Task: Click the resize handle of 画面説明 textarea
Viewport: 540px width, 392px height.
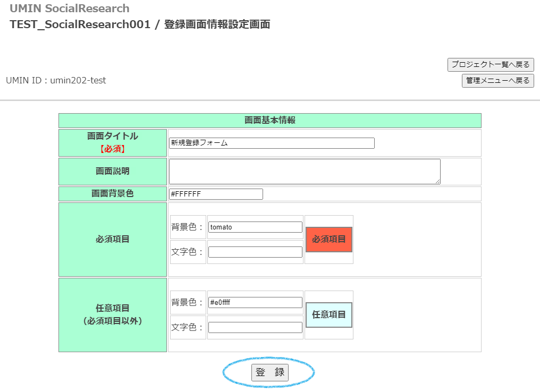Action: [x=437, y=181]
